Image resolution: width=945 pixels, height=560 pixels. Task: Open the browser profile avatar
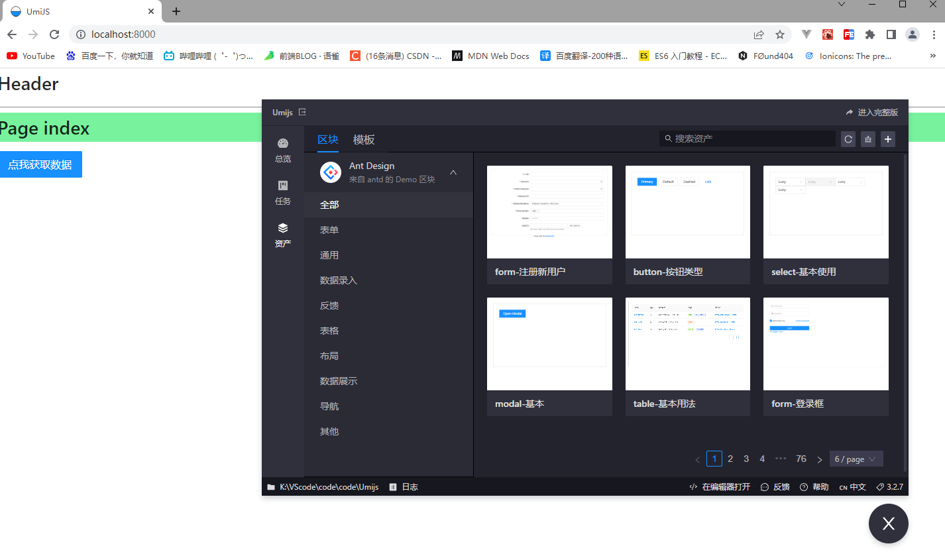tap(913, 34)
